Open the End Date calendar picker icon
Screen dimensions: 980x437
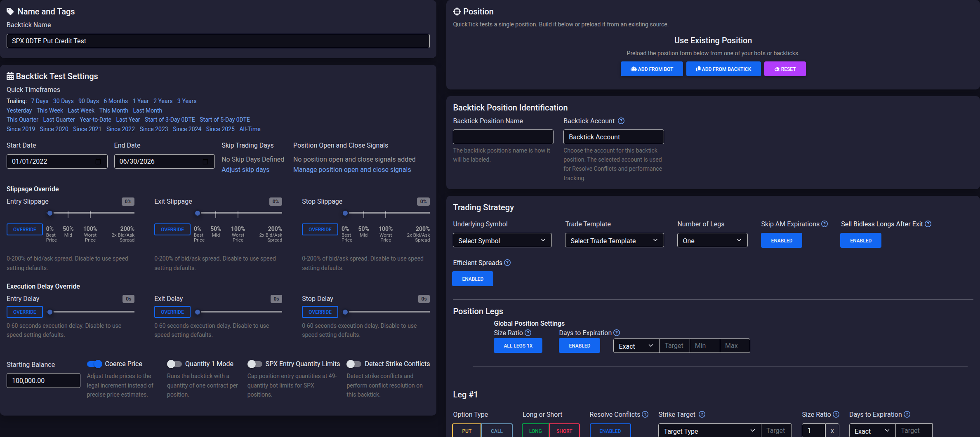205,161
